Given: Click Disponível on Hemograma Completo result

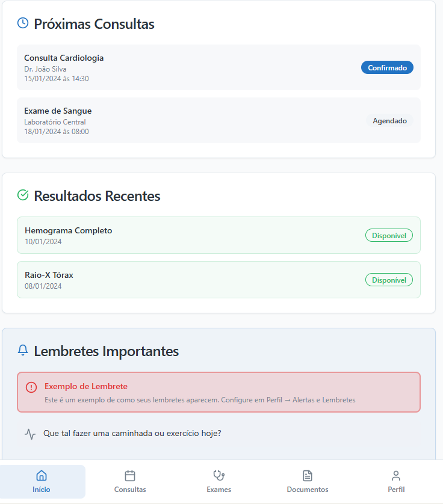Looking at the screenshot, I should [x=389, y=235].
